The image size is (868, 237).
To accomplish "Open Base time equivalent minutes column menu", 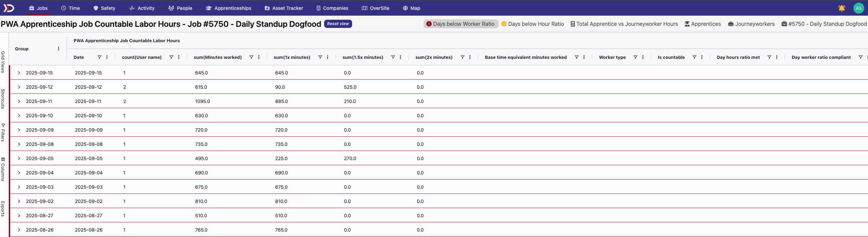I will (x=584, y=57).
